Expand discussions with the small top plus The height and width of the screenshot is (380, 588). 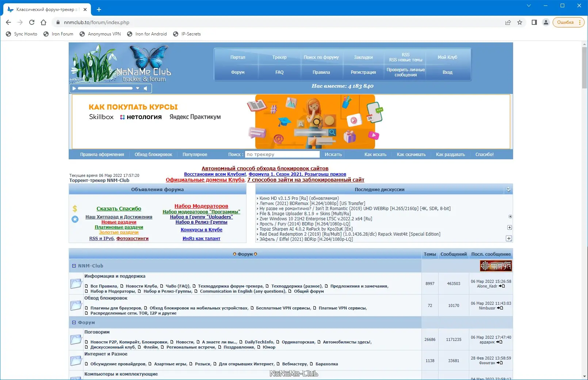coord(510,217)
